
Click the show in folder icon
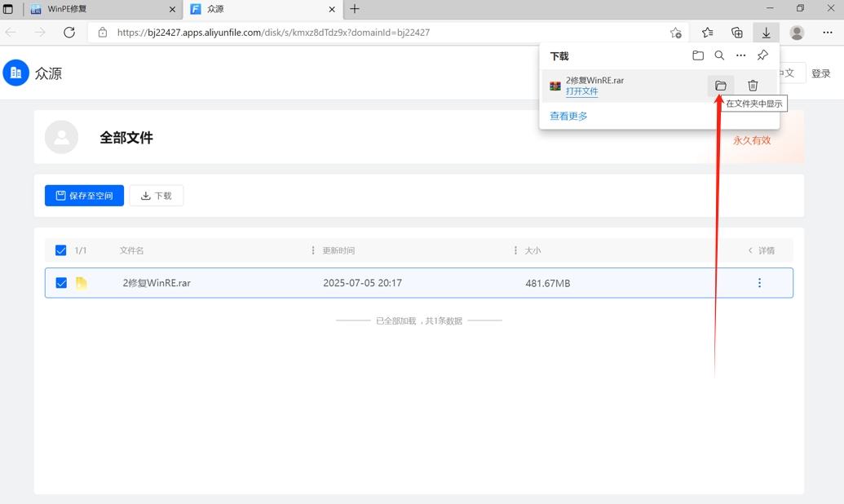click(720, 86)
